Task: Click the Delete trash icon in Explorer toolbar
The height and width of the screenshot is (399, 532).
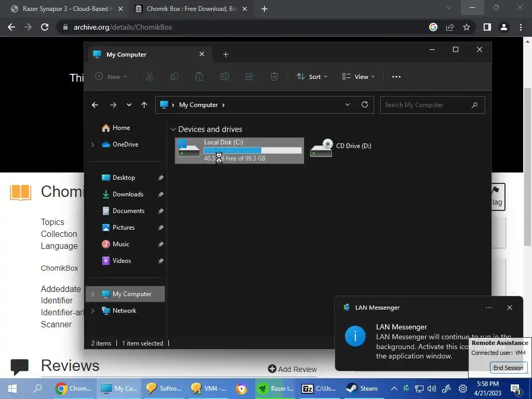Action: (x=274, y=77)
